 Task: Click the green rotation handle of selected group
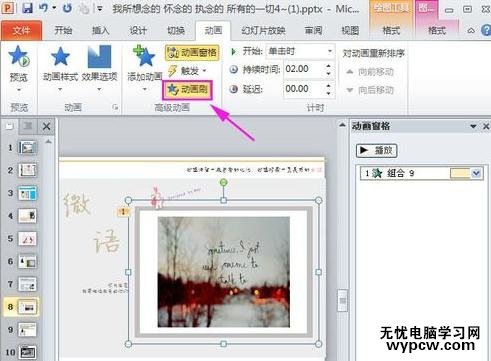tap(224, 182)
